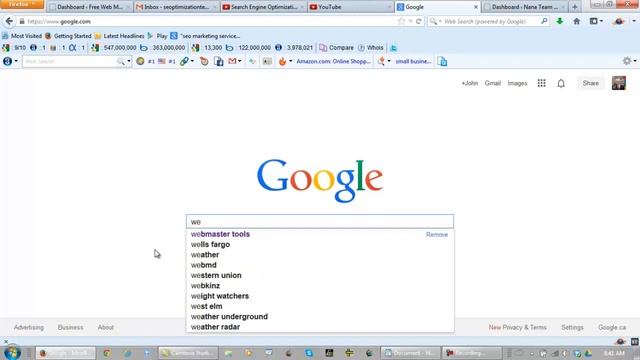
Task: Click the Google search input box
Action: (x=320, y=222)
